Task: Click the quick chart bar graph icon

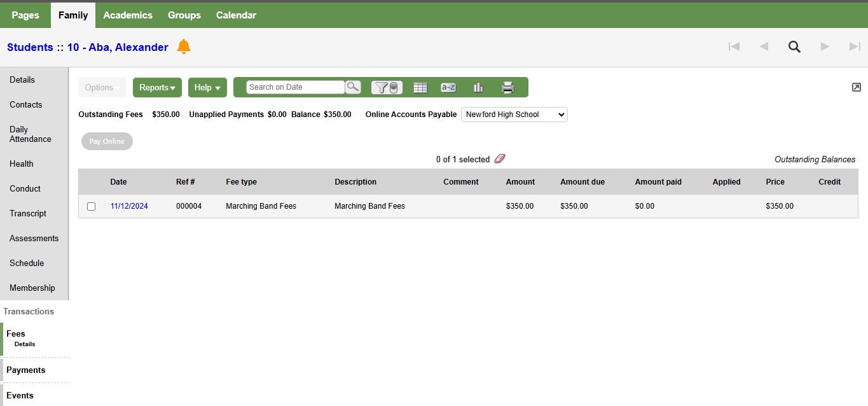Action: (x=478, y=87)
